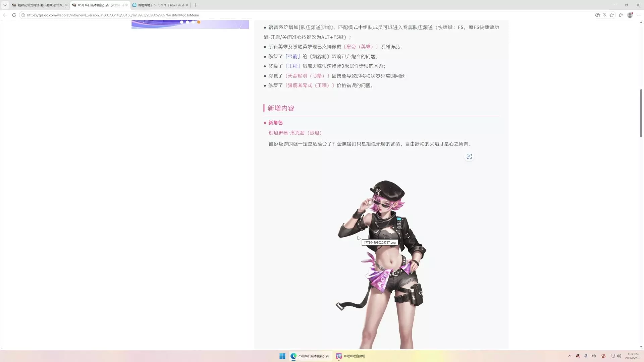The height and width of the screenshot is (362, 644).
Task: Click the scrollbar up arrow
Action: point(641,22)
